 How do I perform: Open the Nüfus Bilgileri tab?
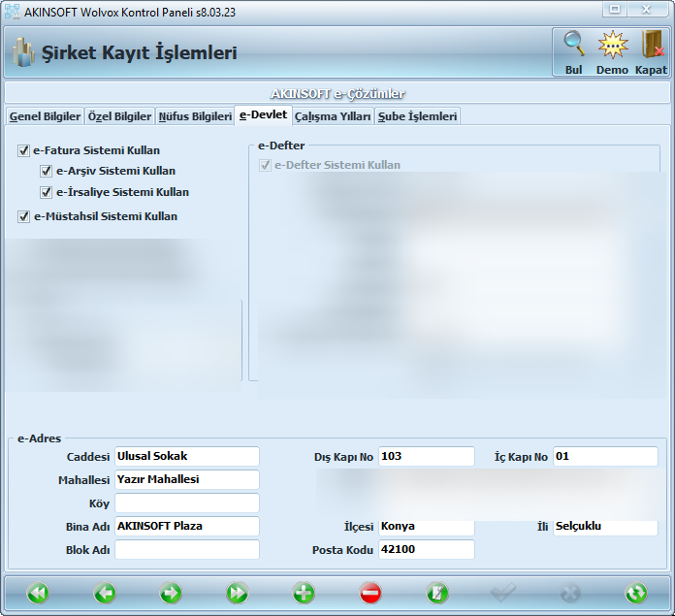coord(195,116)
